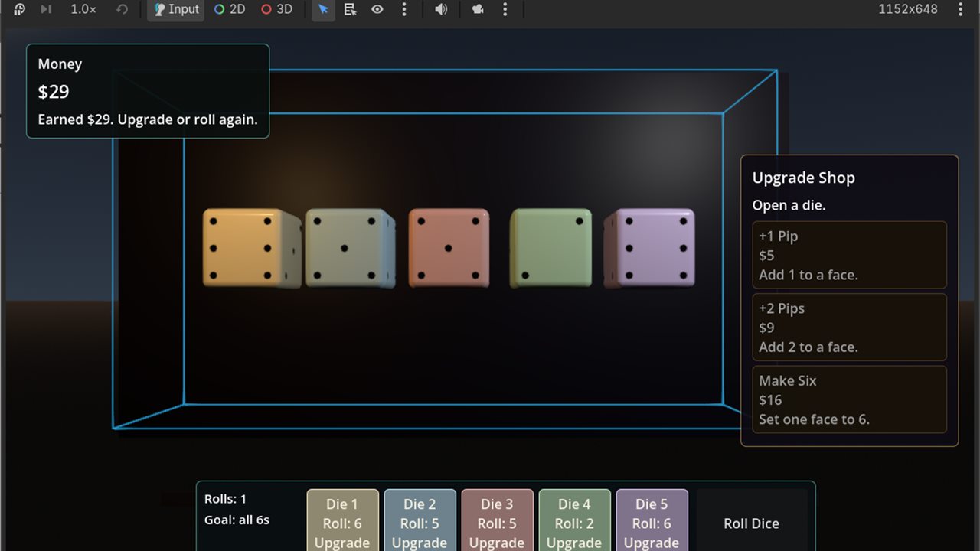Click the Upgrade Shop heading
The width and height of the screenshot is (980, 551).
tap(804, 178)
